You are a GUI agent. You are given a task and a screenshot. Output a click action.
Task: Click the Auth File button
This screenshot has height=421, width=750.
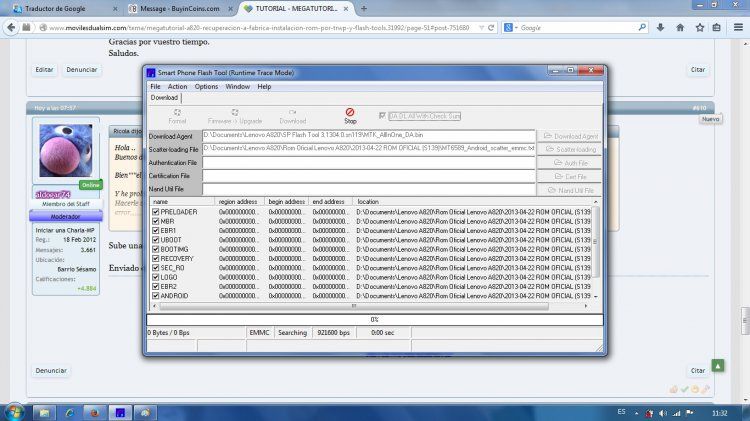tap(569, 163)
